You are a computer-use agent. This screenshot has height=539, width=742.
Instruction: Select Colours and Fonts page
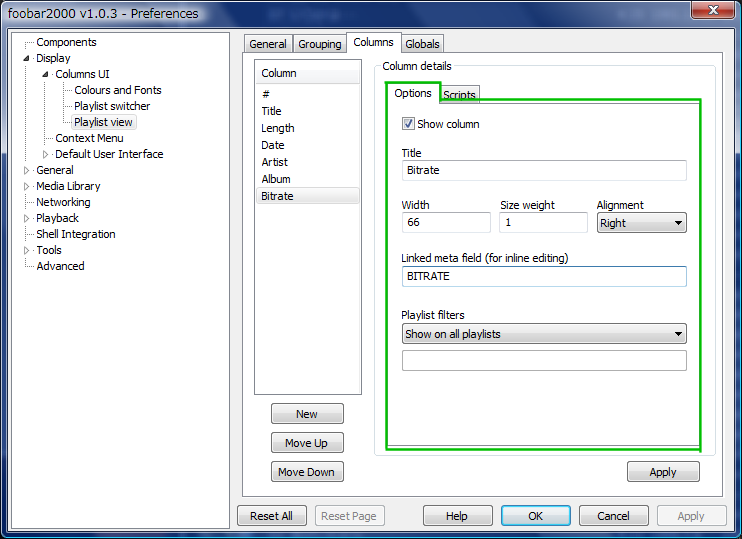coord(118,90)
